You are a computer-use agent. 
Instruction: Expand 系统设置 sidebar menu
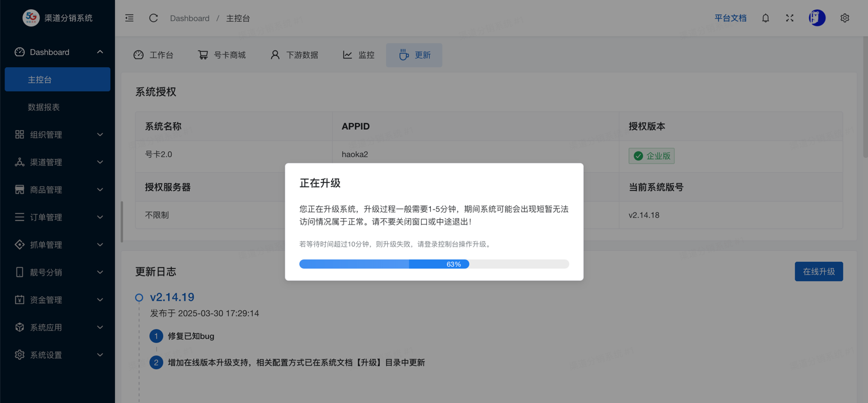[57, 355]
